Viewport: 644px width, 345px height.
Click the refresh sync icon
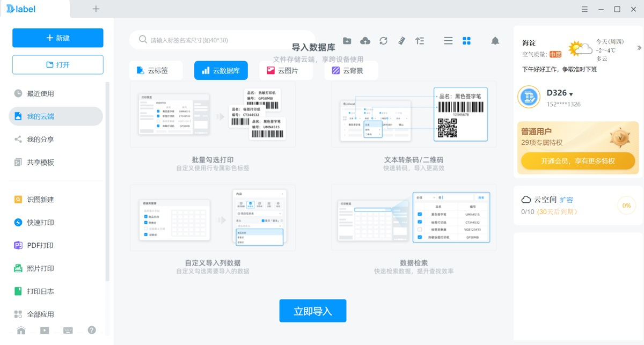[383, 41]
